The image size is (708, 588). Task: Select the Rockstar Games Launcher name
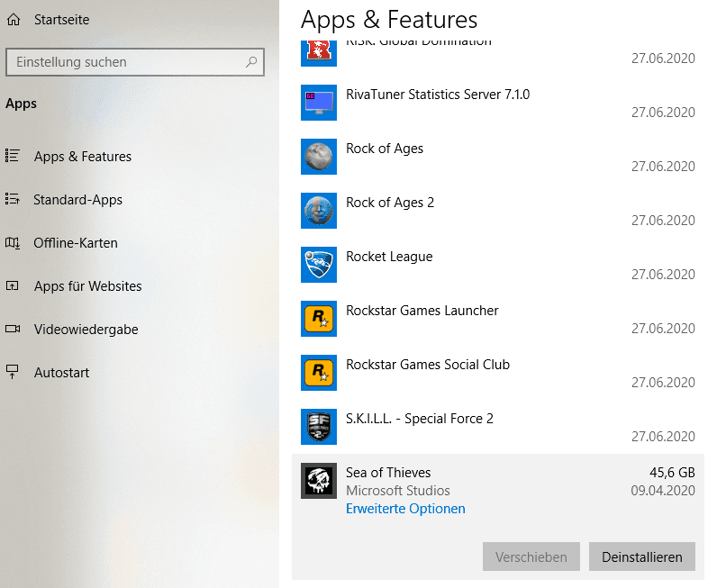pyautogui.click(x=422, y=311)
